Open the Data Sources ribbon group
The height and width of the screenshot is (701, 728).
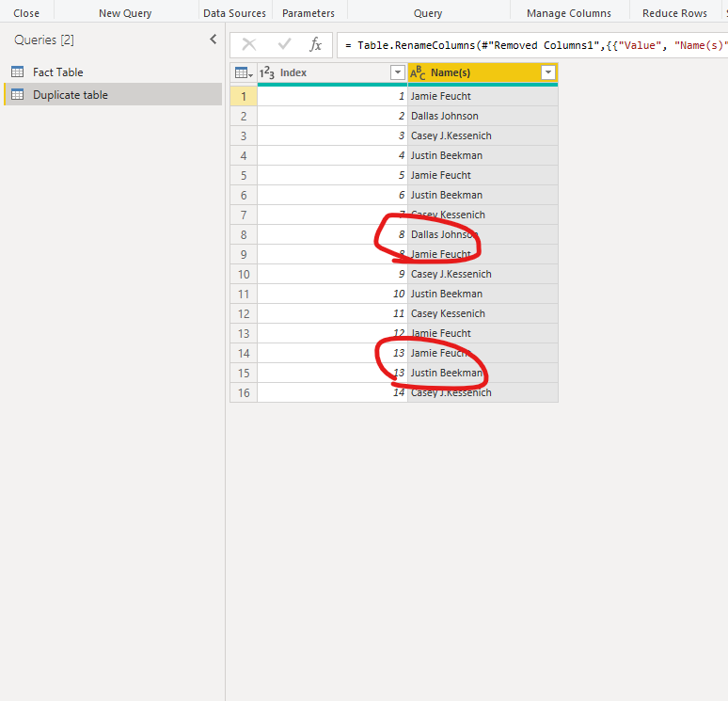234,13
